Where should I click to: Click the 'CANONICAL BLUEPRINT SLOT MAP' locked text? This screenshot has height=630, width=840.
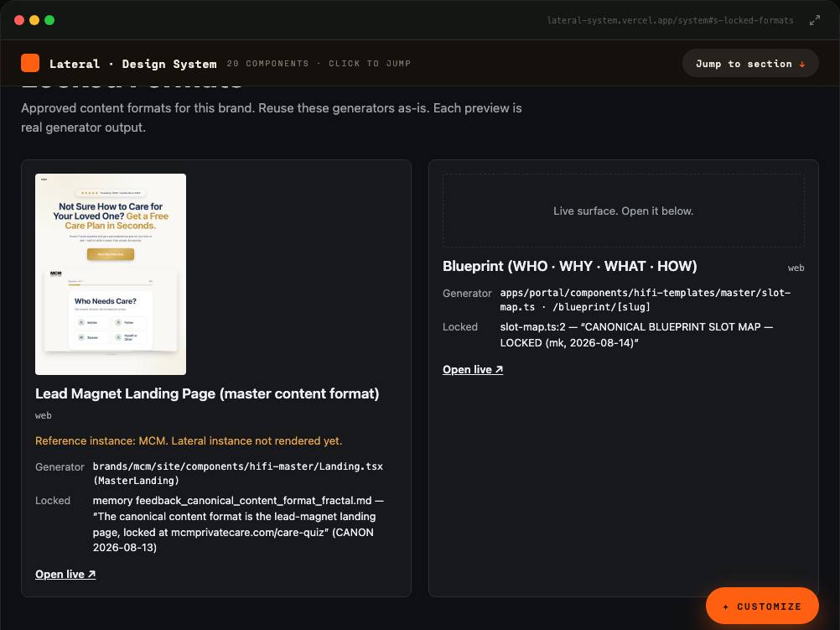pos(636,335)
